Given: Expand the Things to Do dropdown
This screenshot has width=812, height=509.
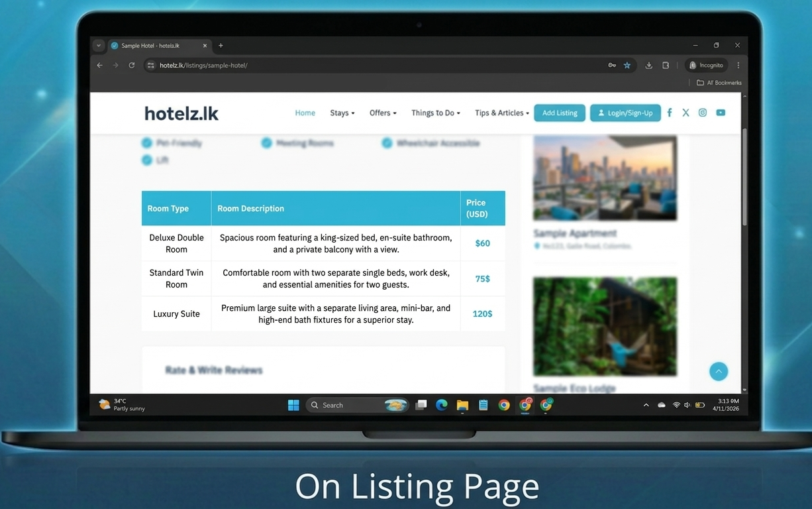Looking at the screenshot, I should tap(435, 113).
